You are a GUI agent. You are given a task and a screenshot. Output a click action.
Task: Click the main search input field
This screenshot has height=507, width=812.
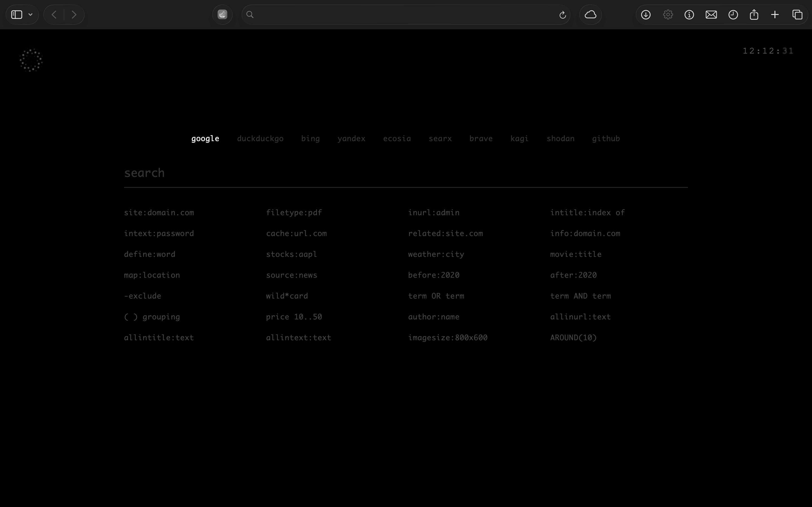pos(405,173)
